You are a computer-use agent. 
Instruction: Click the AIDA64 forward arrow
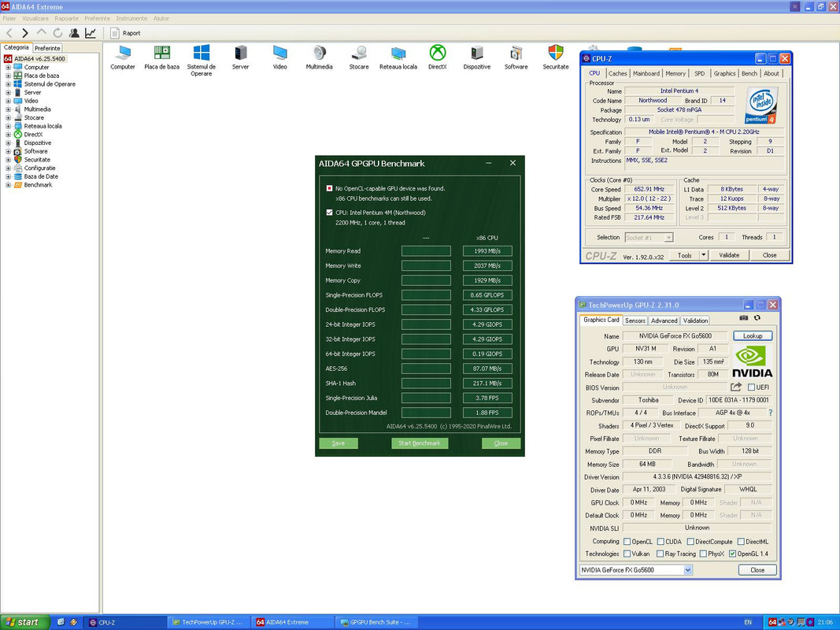24,33
